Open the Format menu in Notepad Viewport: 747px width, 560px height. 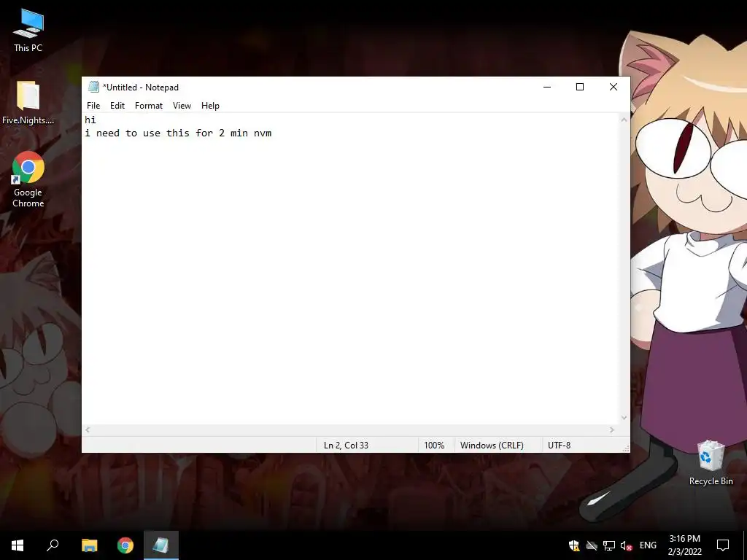[149, 106]
